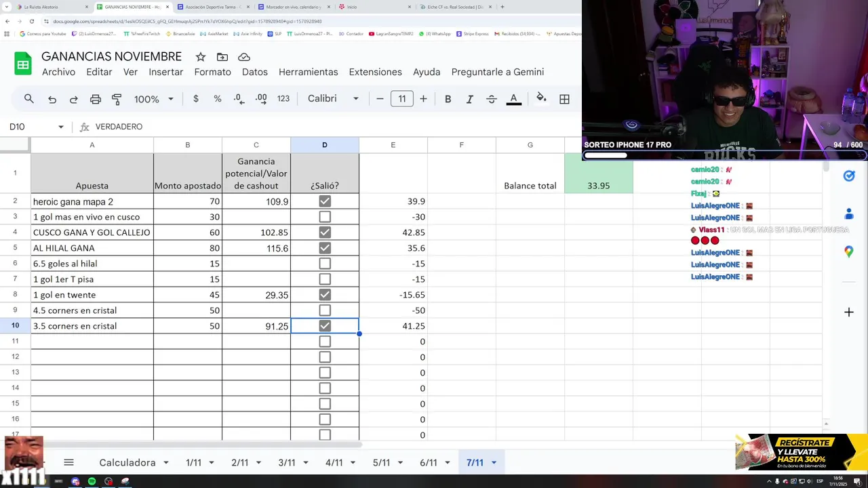Open the WhatsApp bookmark
Image resolution: width=868 pixels, height=488 pixels.
pos(435,33)
